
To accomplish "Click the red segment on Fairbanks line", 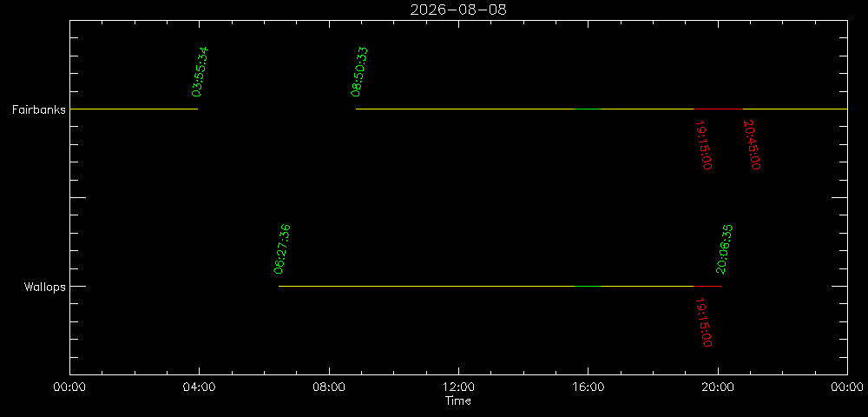I will click(718, 109).
